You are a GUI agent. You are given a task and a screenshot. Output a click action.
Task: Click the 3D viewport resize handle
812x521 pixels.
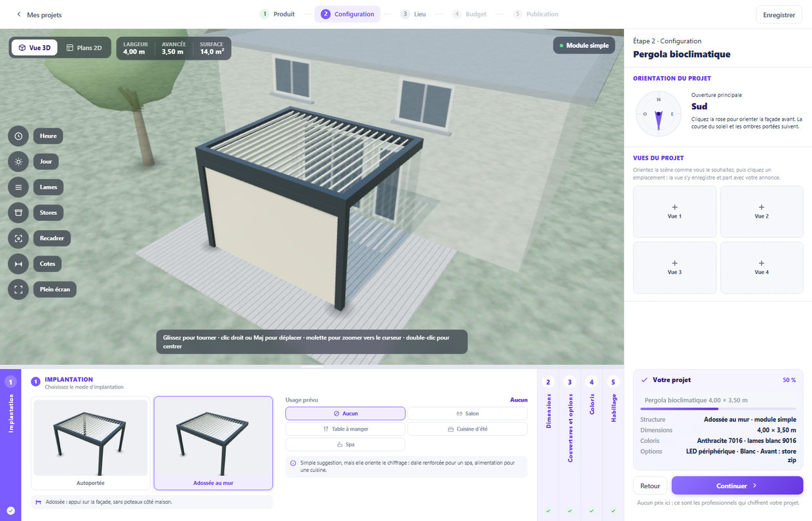point(312,367)
